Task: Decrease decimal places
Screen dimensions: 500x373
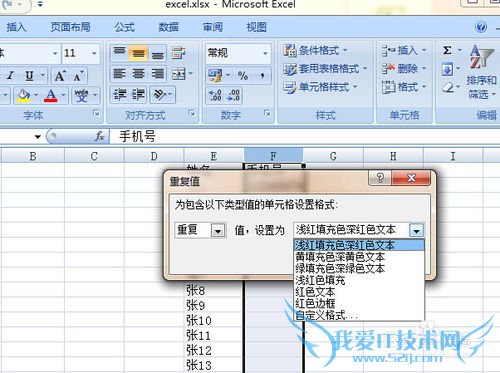Action: pyautogui.click(x=233, y=96)
